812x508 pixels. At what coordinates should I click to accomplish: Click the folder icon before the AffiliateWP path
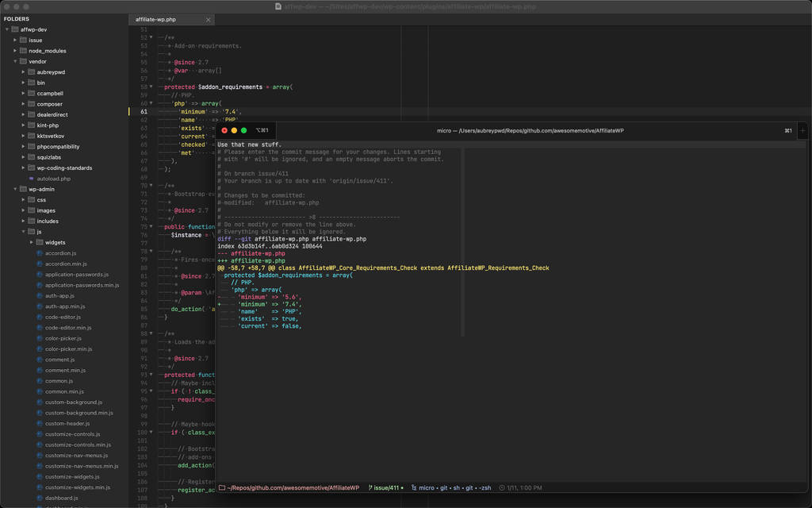223,487
